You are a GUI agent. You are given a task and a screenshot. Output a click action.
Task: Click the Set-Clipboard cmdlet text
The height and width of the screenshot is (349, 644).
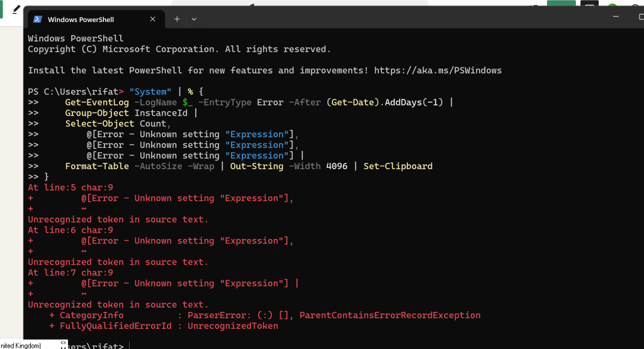(x=398, y=166)
